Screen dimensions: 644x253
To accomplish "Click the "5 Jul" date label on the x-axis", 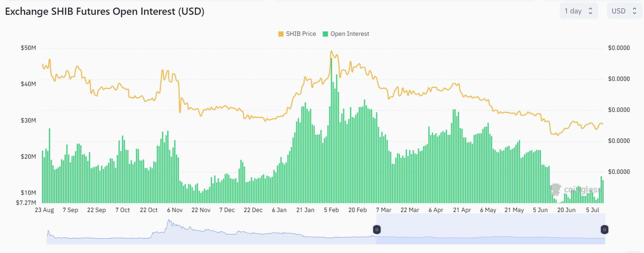I will tap(592, 210).
